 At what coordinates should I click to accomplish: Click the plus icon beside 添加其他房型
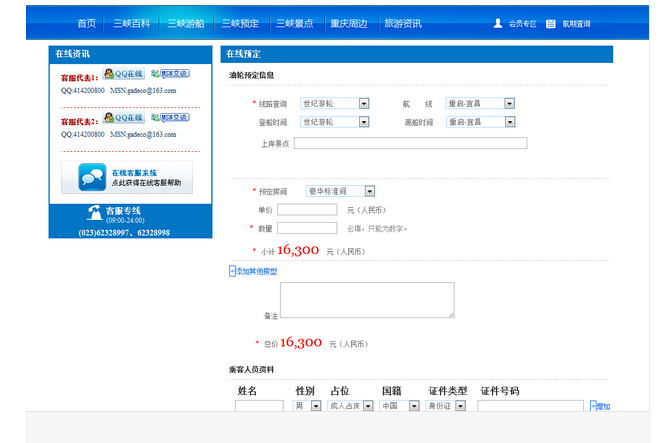tap(232, 271)
